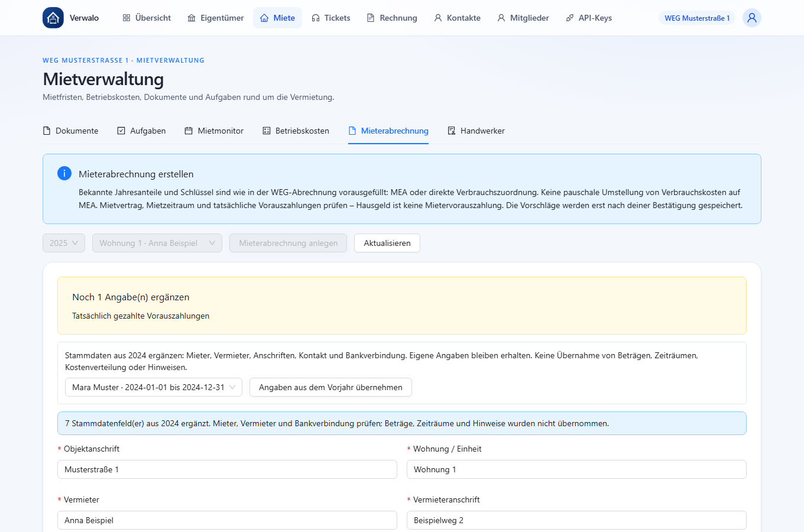This screenshot has height=532, width=804.
Task: Open the Übersicht navigation item
Action: (x=147, y=18)
